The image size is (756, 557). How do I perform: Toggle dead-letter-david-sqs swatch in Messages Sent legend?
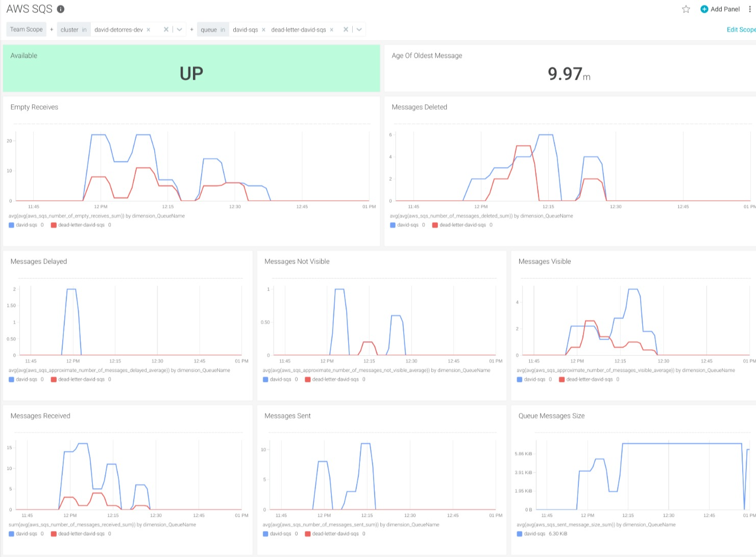point(308,534)
